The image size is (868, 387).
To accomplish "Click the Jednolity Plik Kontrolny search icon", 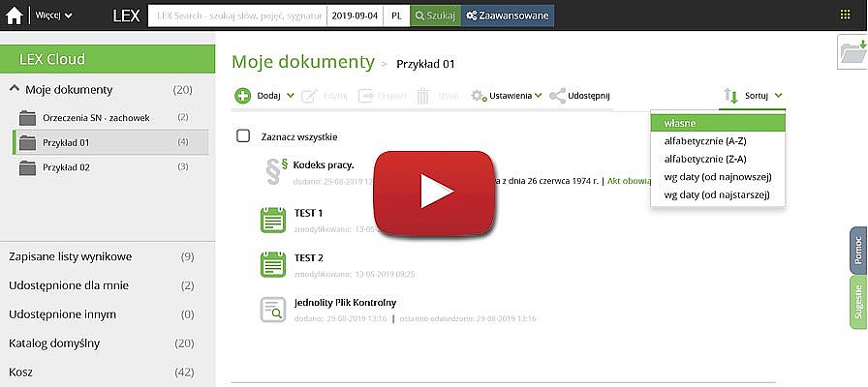I will coord(275,310).
